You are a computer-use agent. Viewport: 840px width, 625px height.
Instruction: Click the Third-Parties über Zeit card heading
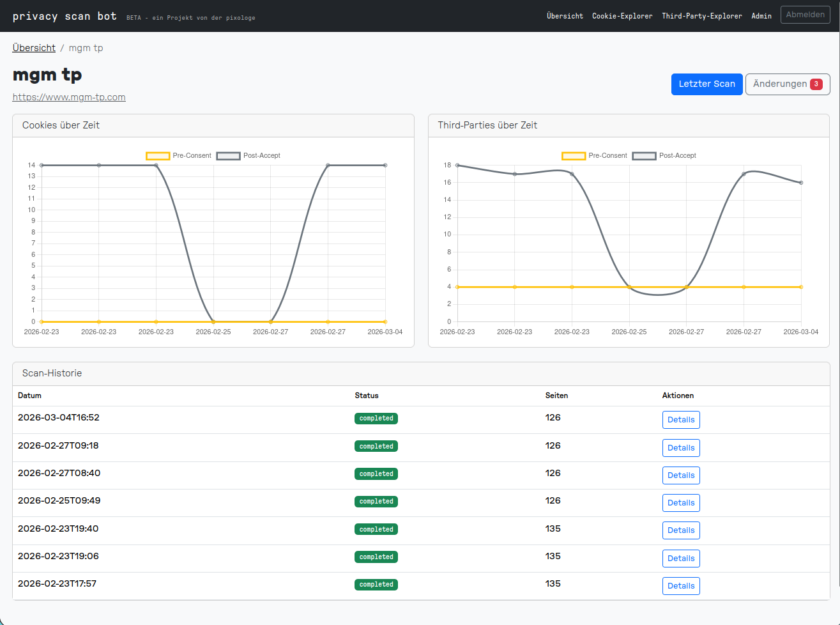coord(487,125)
